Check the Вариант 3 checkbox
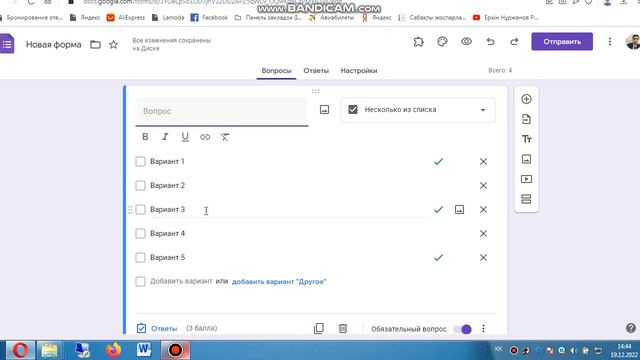 coord(140,210)
